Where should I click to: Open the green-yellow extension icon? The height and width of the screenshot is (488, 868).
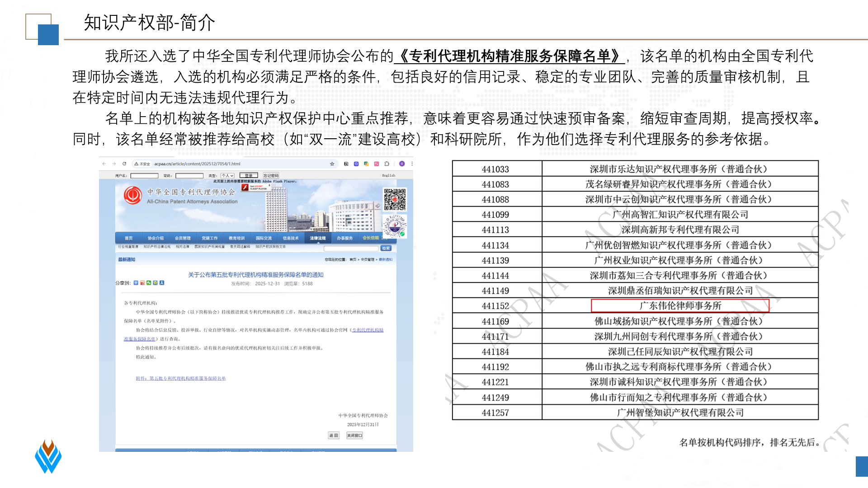click(x=366, y=164)
